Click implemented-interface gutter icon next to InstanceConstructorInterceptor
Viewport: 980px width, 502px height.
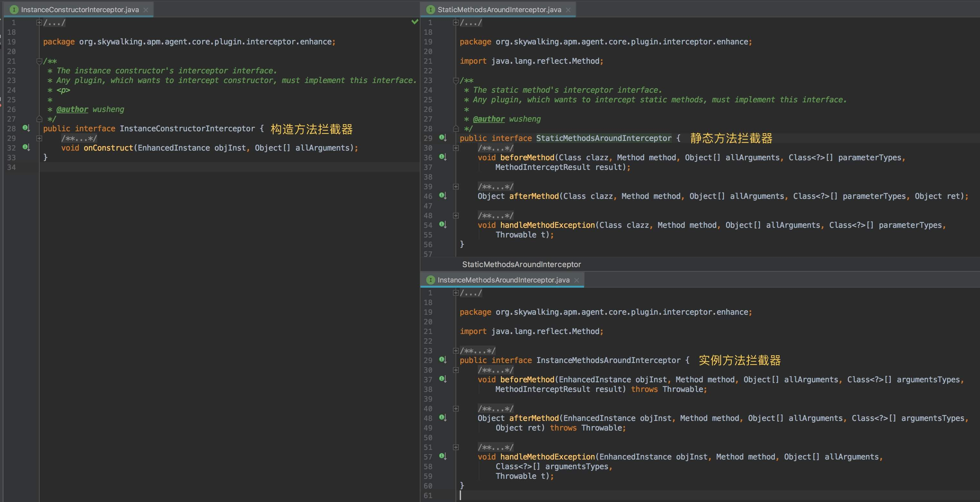pos(26,128)
